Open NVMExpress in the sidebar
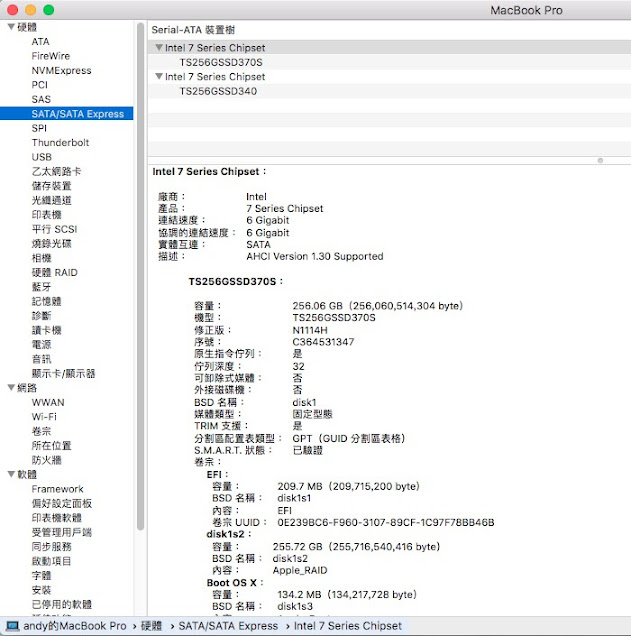This screenshot has height=636, width=631. pyautogui.click(x=62, y=71)
